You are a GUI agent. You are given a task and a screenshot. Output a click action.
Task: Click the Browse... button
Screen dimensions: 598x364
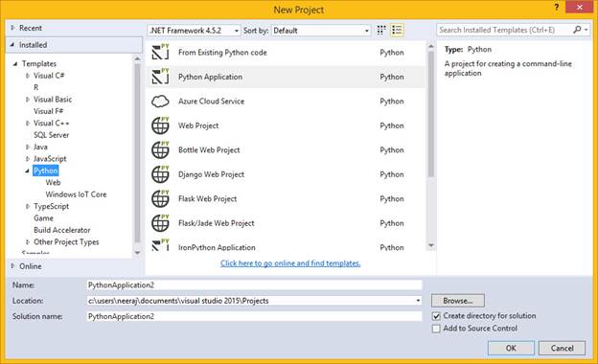[458, 301]
